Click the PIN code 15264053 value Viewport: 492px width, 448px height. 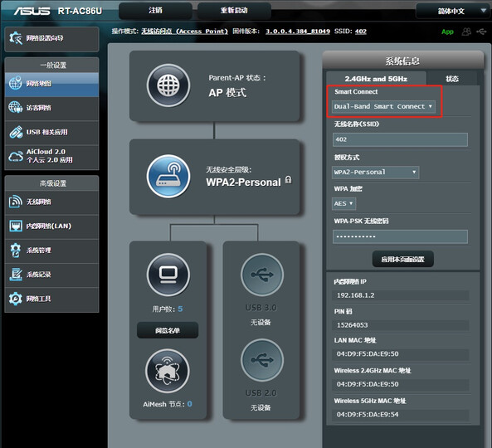pyautogui.click(x=352, y=325)
